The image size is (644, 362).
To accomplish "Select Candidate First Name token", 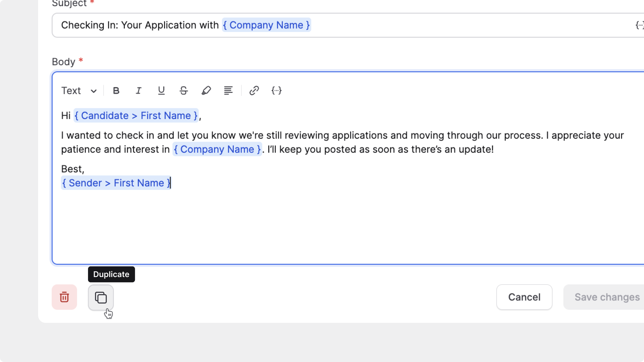I will [x=136, y=116].
